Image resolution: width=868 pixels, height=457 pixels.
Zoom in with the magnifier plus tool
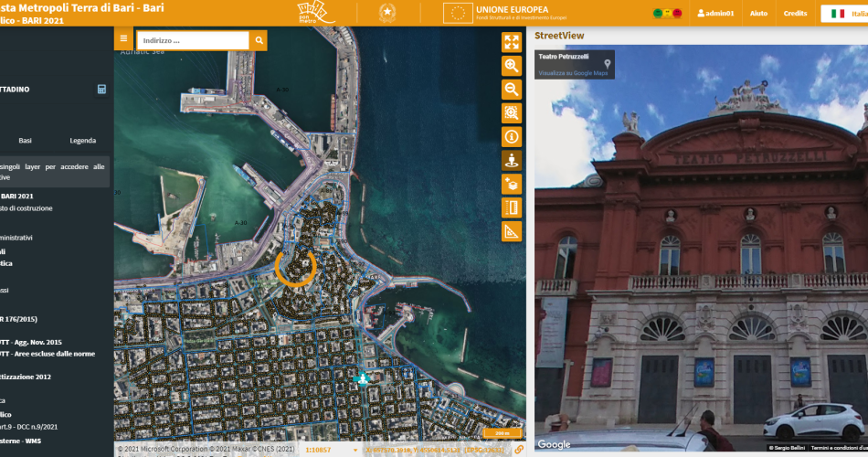[512, 66]
